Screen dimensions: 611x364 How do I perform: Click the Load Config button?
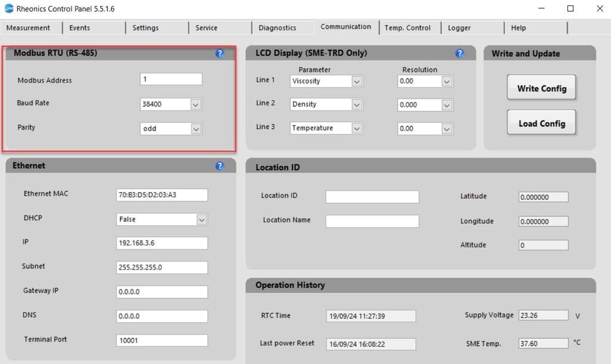(541, 122)
